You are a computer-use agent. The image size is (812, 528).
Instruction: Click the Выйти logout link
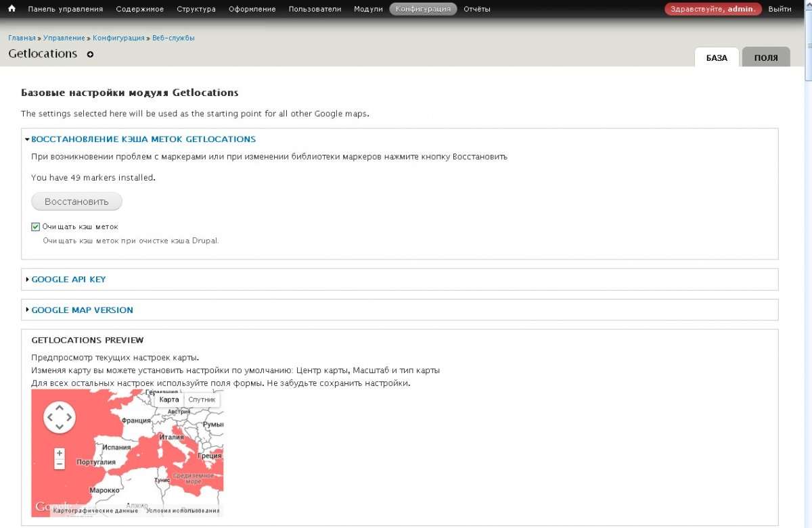[x=780, y=9]
